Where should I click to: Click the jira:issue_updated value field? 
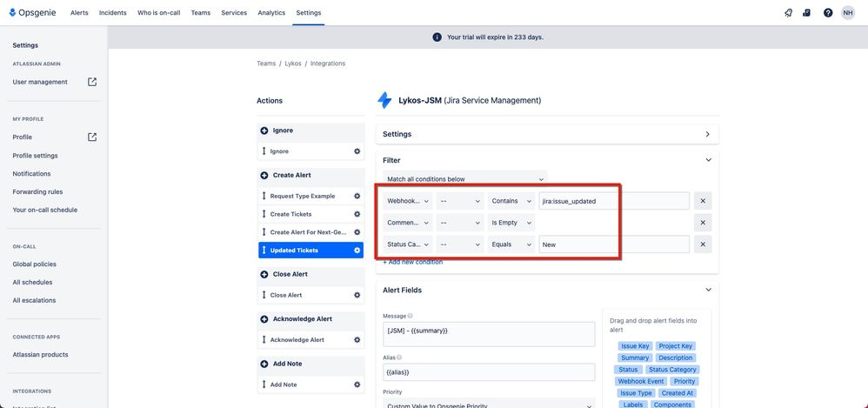(614, 201)
